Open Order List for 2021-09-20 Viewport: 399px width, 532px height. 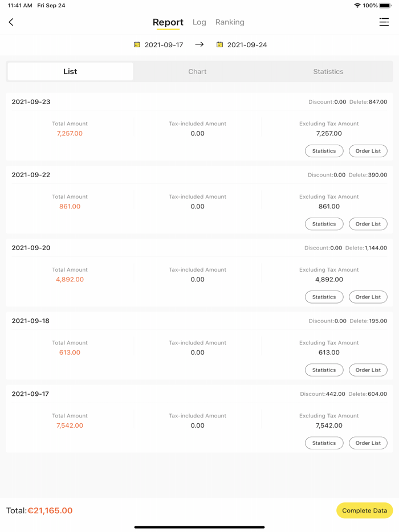[368, 297]
